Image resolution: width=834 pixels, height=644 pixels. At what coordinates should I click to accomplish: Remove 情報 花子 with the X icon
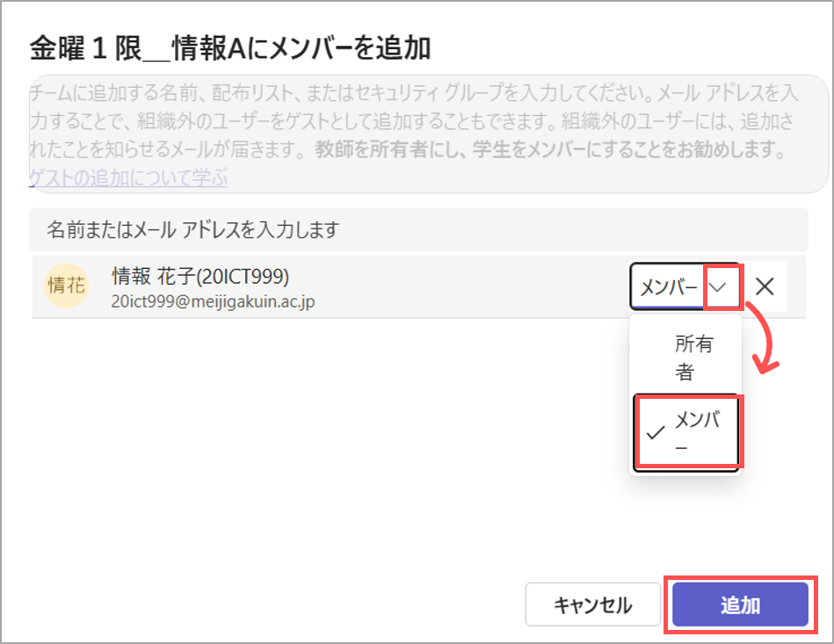(x=765, y=286)
